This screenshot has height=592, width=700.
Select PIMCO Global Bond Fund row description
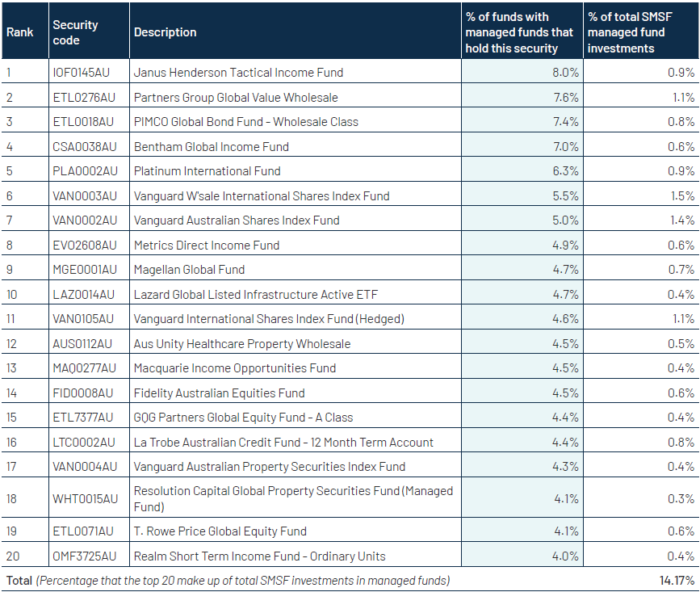tap(245, 122)
